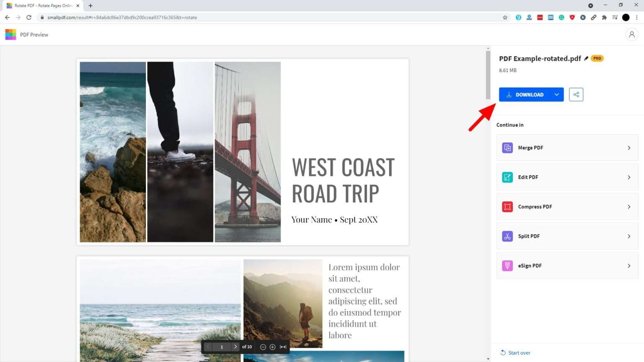Click the pencil icon to rename file
This screenshot has width=644, height=362.
coord(586,58)
